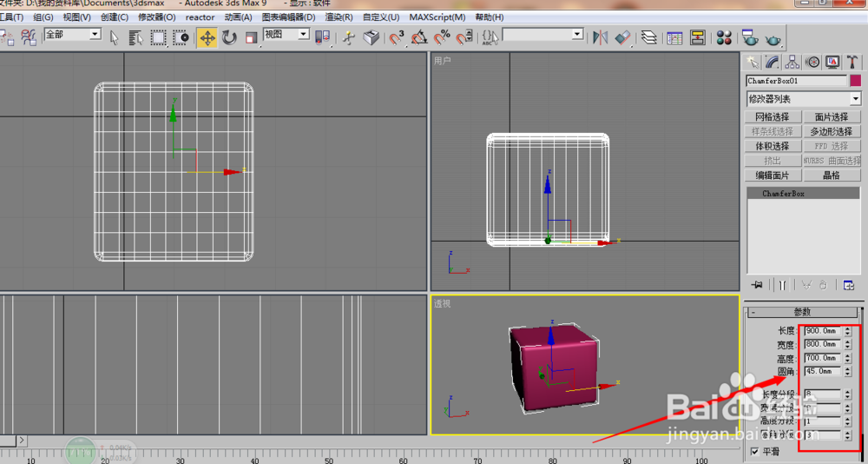Open the 修改器(O) menu
The width and height of the screenshot is (868, 464).
pyautogui.click(x=156, y=17)
